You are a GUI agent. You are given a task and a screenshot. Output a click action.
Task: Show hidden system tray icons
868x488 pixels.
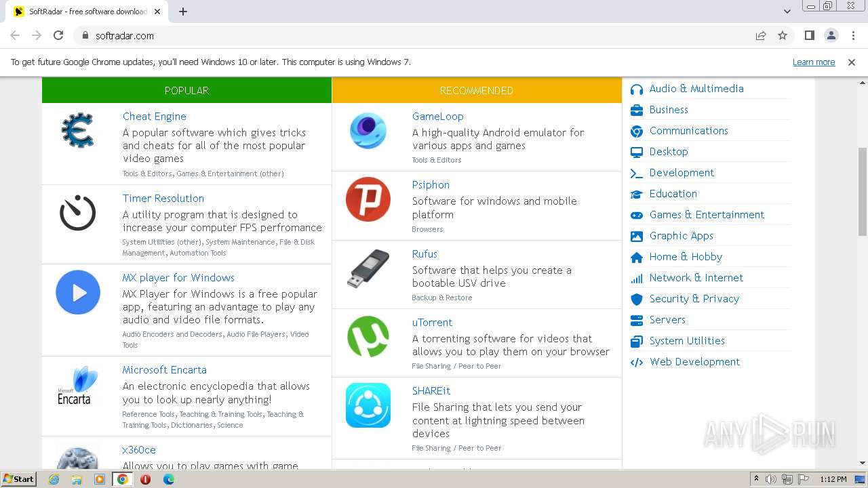pyautogui.click(x=756, y=479)
